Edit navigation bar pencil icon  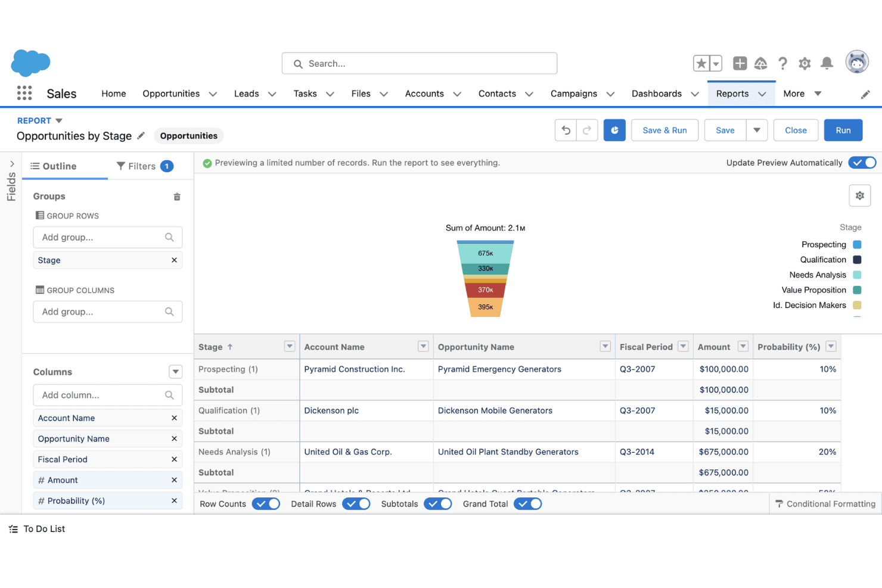point(865,94)
